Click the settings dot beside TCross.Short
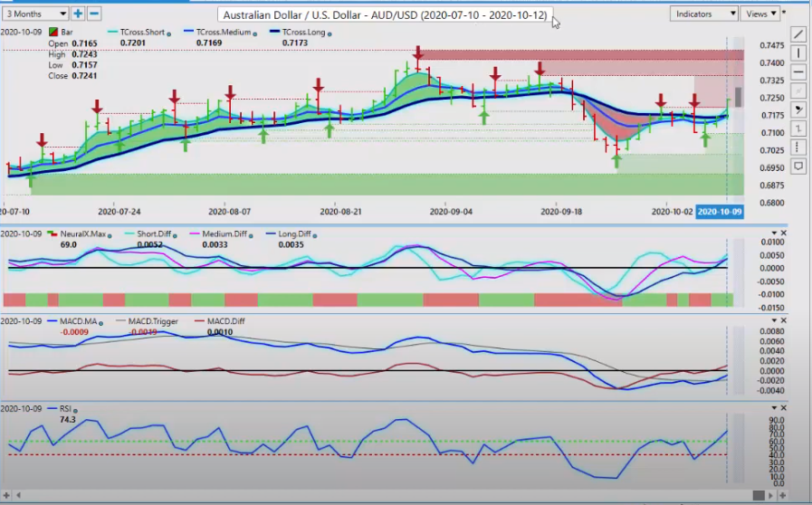 [168, 33]
